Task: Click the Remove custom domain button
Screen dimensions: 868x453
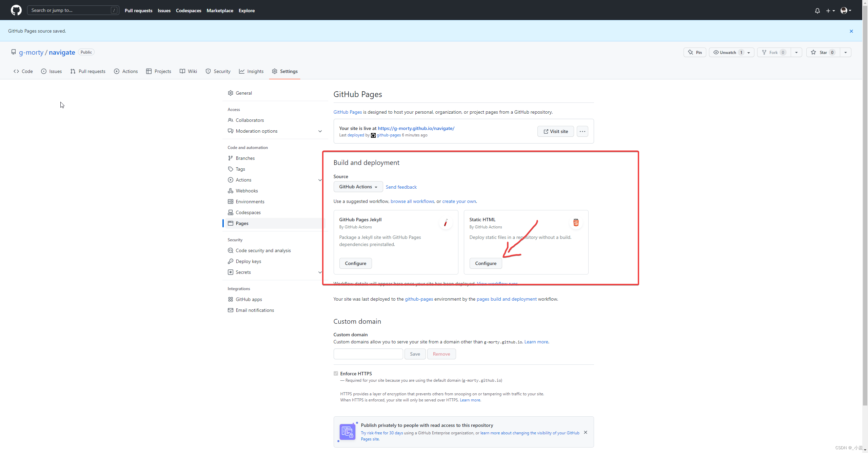Action: point(441,354)
